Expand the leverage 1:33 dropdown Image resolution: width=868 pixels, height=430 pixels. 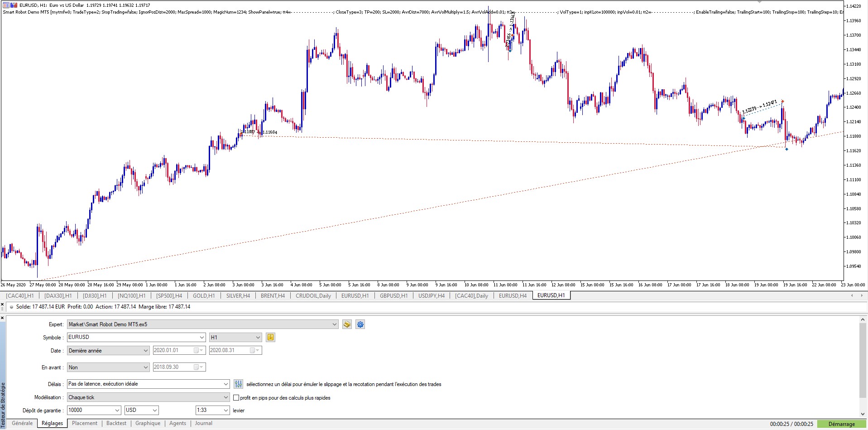[225, 410]
